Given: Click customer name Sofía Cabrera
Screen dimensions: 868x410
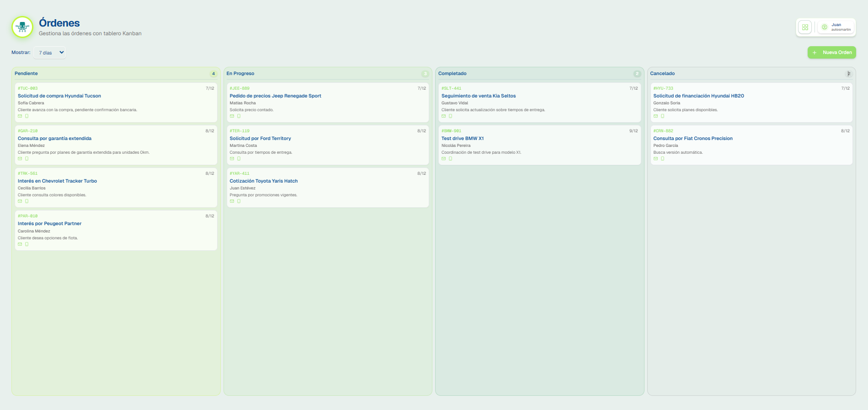Looking at the screenshot, I should click(x=31, y=103).
